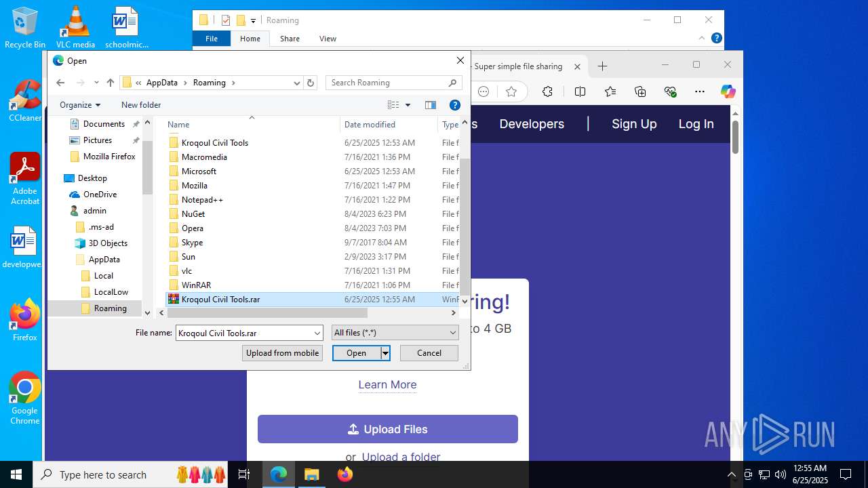The width and height of the screenshot is (868, 488).
Task: Click the Kroqoul Civil Tools.rar WinRAR icon
Action: 174,299
